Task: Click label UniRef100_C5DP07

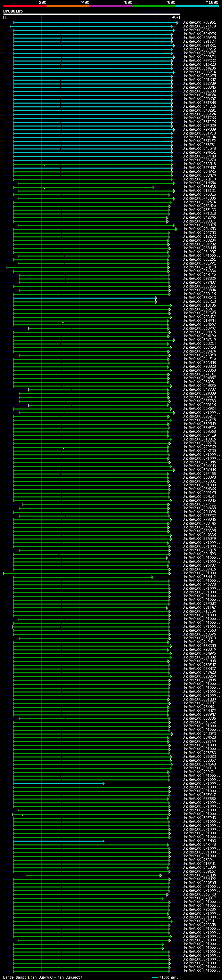Action: (x=199, y=328)
